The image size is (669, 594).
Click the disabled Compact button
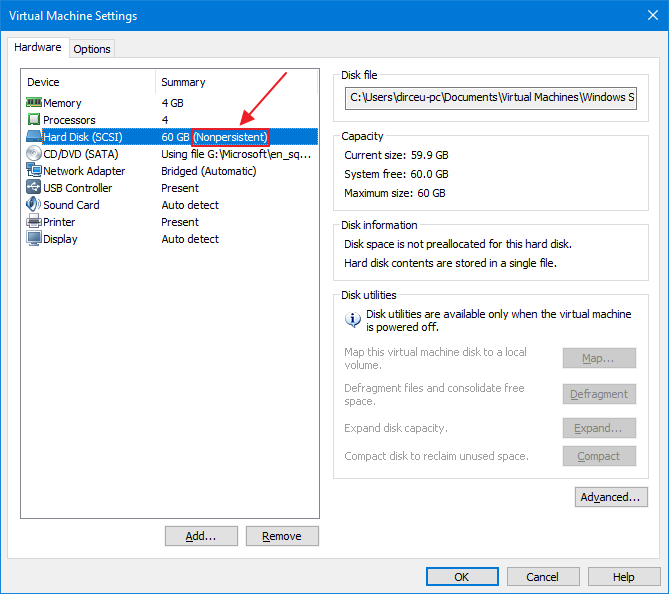coord(599,456)
